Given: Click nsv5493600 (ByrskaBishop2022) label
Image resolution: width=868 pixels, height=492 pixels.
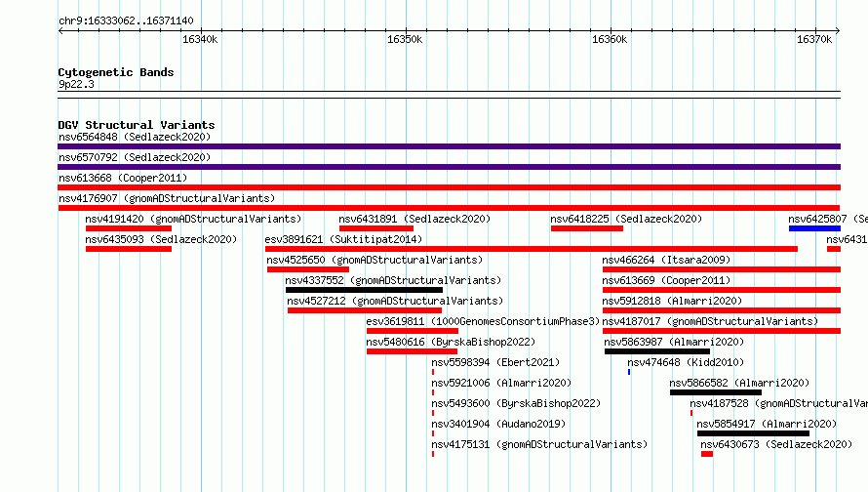Looking at the screenshot, I should [516, 403].
